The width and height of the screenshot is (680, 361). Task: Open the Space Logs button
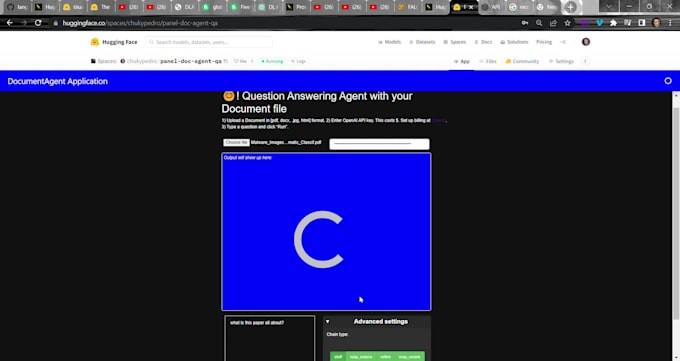tap(298, 61)
